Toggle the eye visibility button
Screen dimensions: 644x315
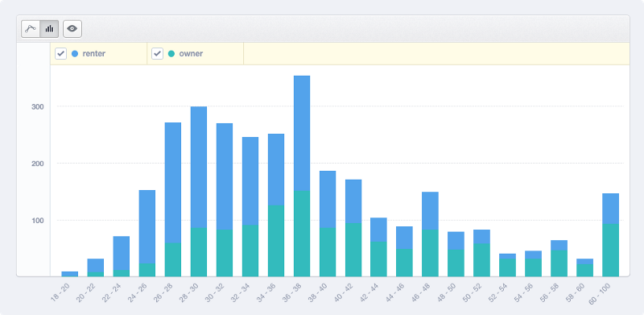pyautogui.click(x=72, y=29)
